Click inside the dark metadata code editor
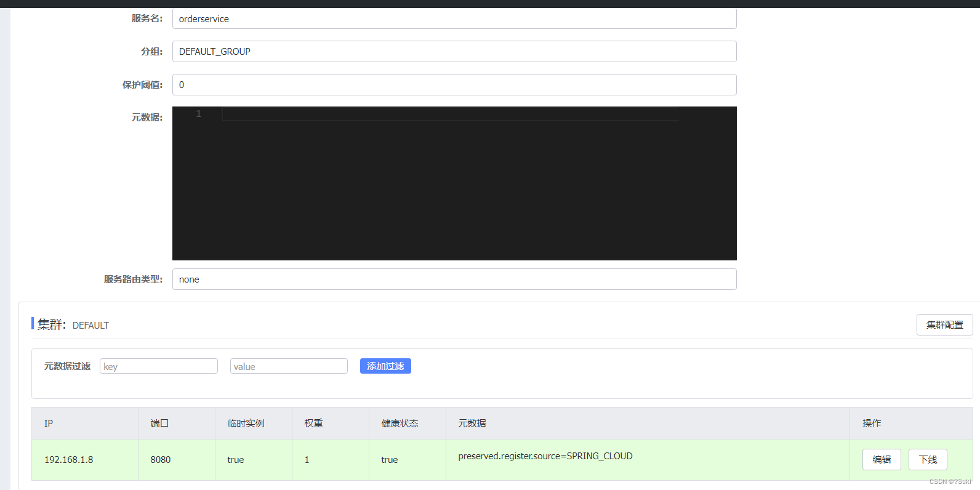 (x=454, y=183)
